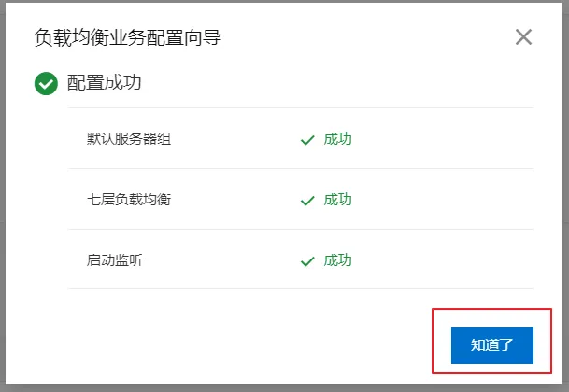
Task: Click the divider line below 默认服务器组 row
Action: tap(300, 169)
